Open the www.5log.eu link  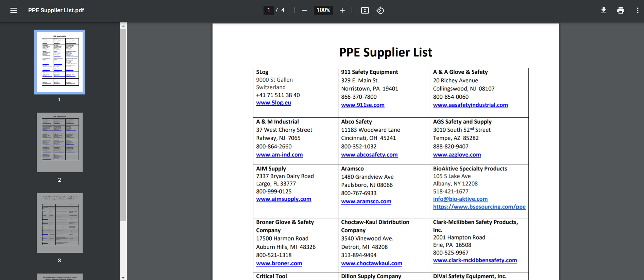pyautogui.click(x=273, y=103)
